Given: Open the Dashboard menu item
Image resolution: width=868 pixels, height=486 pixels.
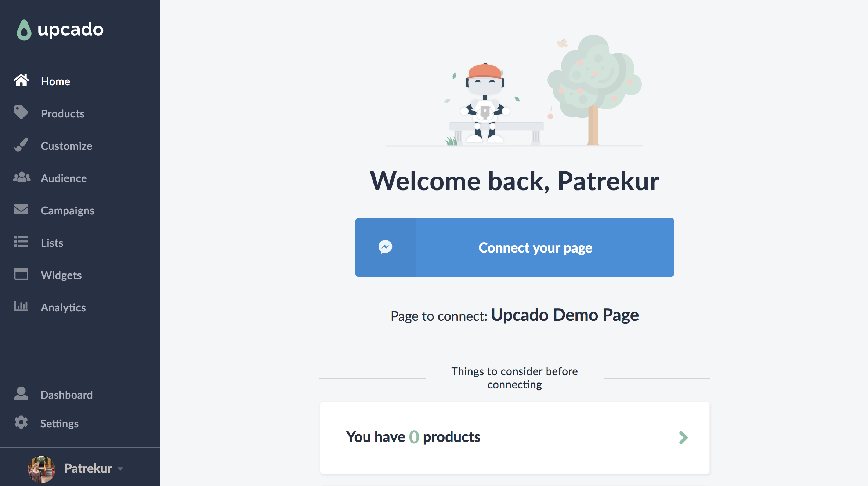Looking at the screenshot, I should [66, 395].
